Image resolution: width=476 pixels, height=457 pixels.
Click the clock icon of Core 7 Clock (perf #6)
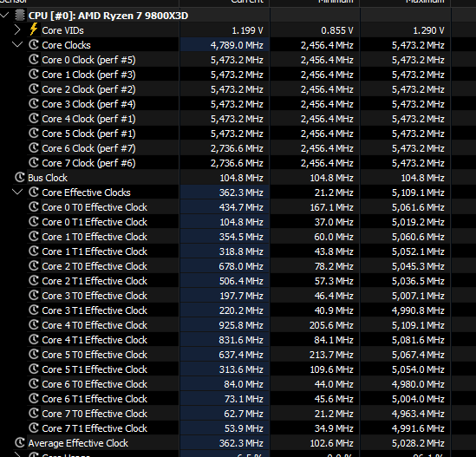pyautogui.click(x=34, y=162)
